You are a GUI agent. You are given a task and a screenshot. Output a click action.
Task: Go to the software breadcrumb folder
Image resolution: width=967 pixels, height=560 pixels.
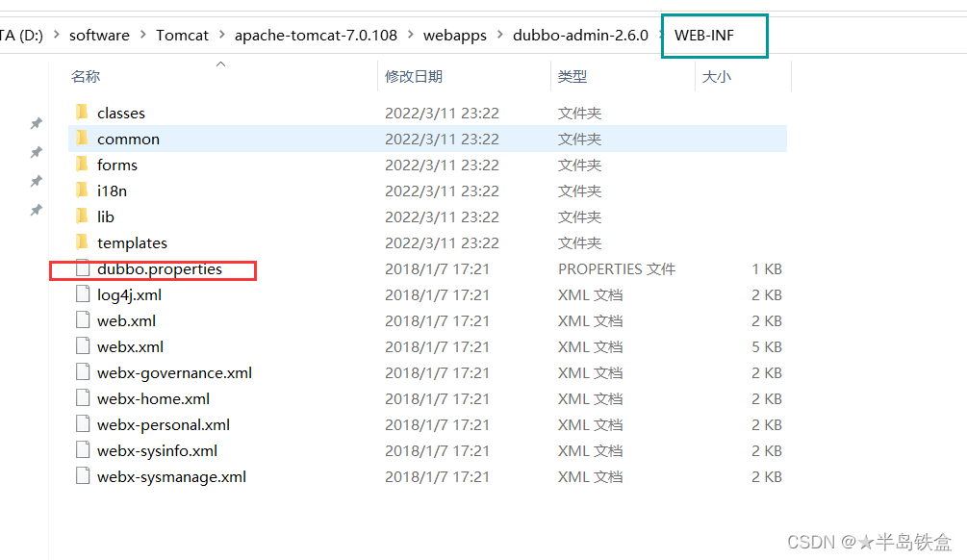(99, 36)
